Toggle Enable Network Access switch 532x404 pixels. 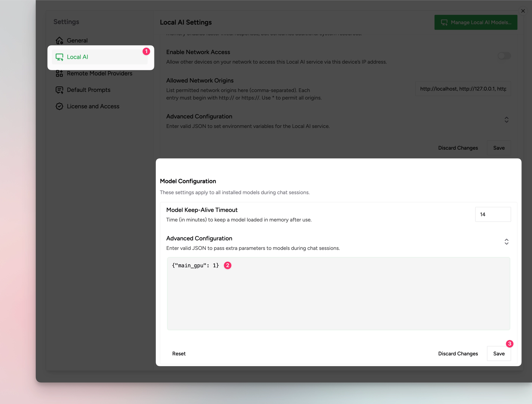click(504, 56)
